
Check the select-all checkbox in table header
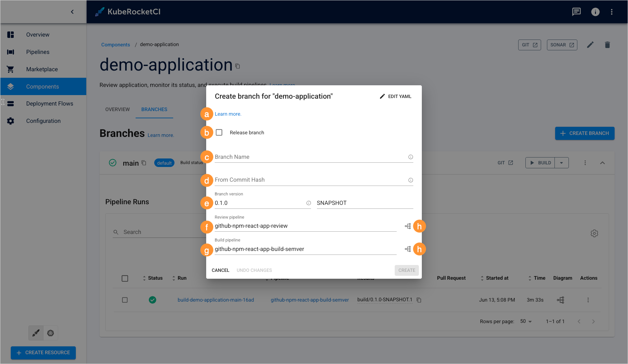coord(125,278)
